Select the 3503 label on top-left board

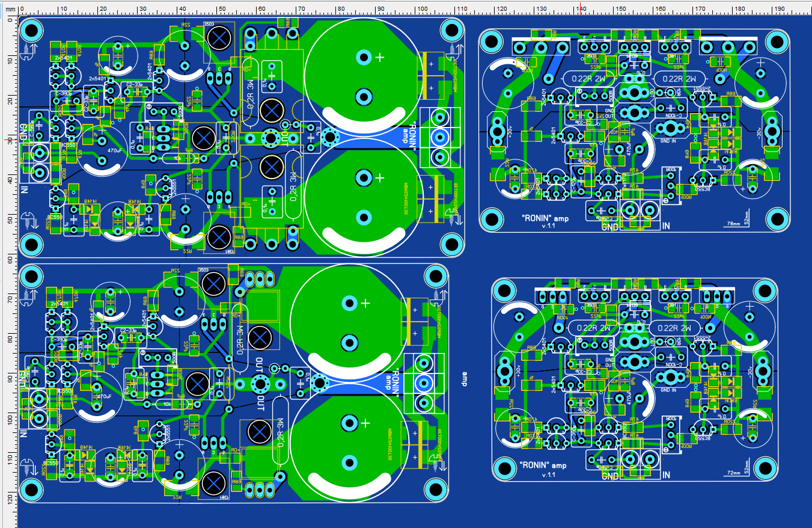210,23
